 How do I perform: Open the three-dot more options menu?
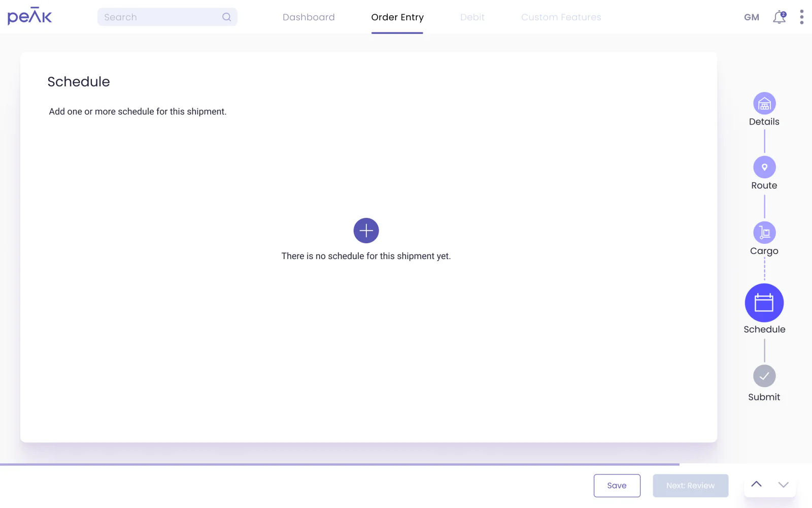(x=801, y=17)
